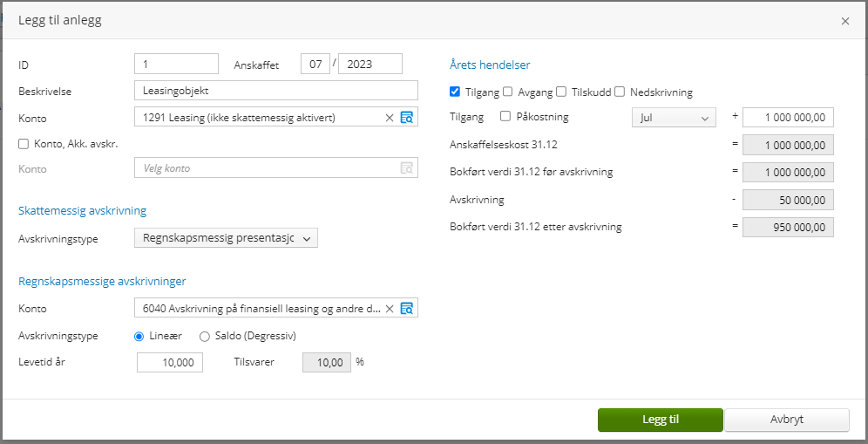This screenshot has height=444, width=868.
Task: Expand the Skattemessig Avskrivningstype dropdown
Action: click(226, 238)
